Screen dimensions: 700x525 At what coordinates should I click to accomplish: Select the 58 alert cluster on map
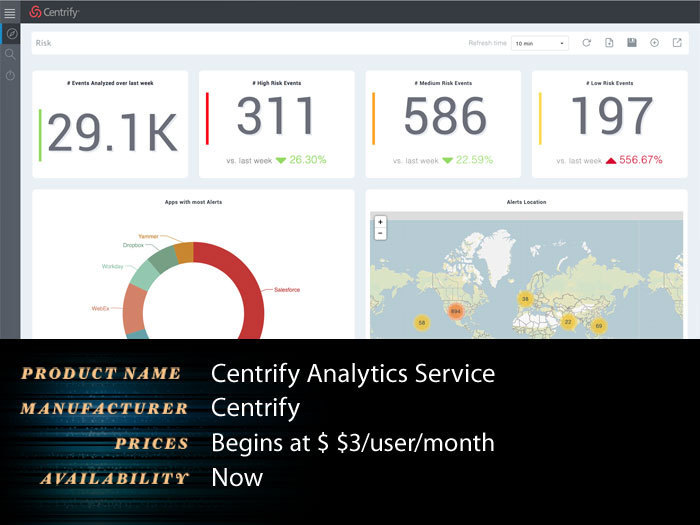coord(422,322)
